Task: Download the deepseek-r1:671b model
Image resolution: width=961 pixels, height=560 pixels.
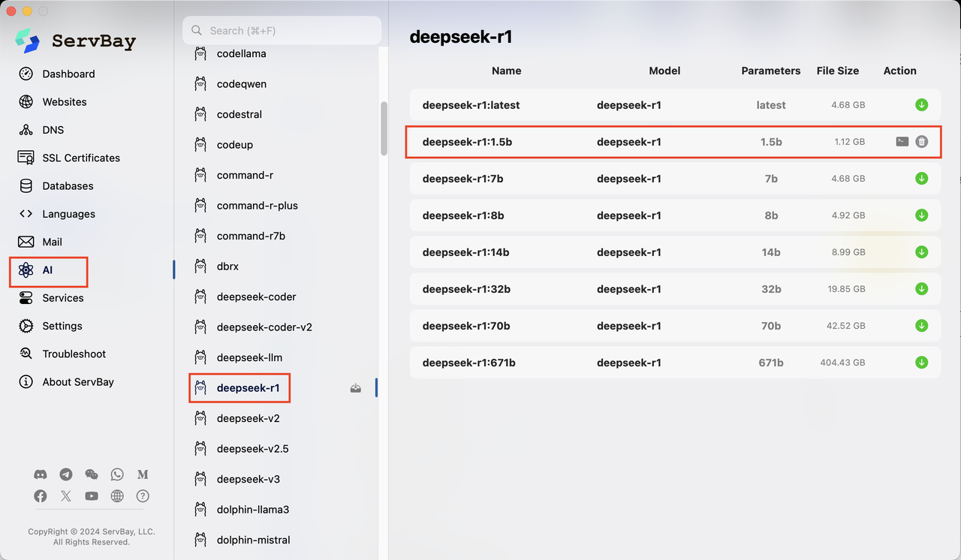Action: pyautogui.click(x=922, y=363)
